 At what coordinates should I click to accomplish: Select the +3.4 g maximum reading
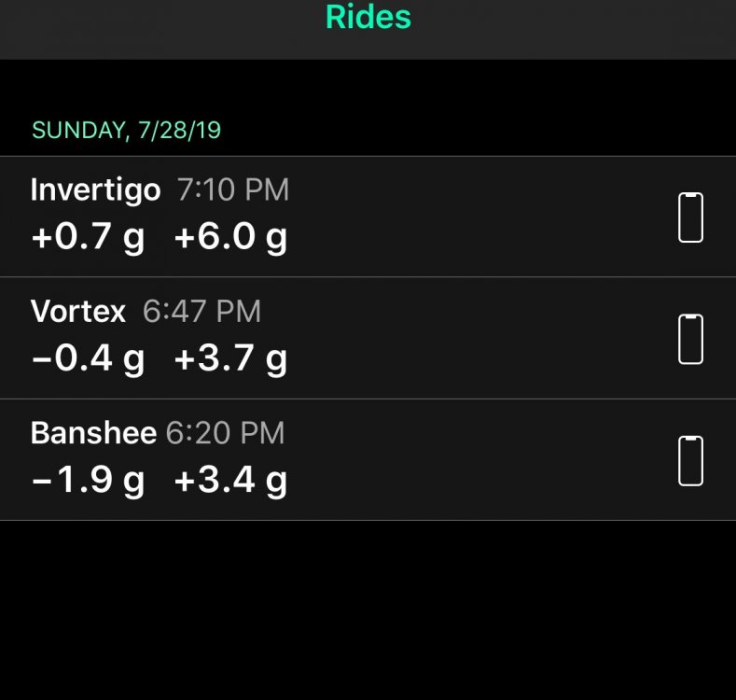pos(230,481)
